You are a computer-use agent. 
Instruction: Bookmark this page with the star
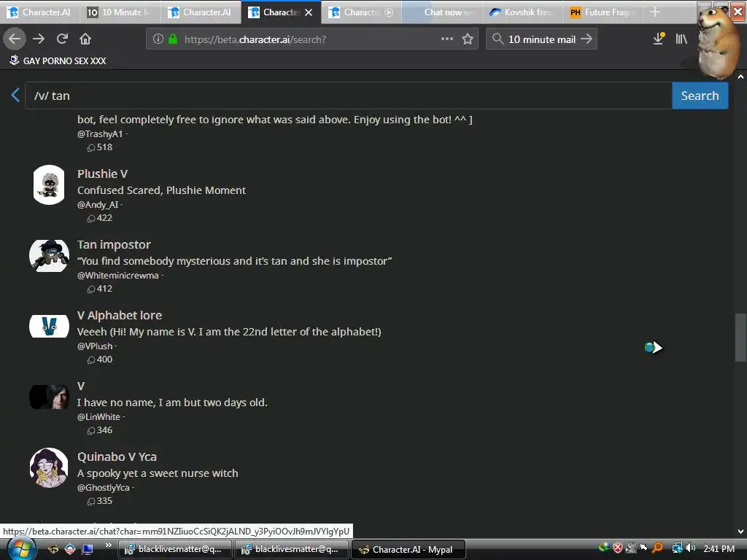[468, 39]
